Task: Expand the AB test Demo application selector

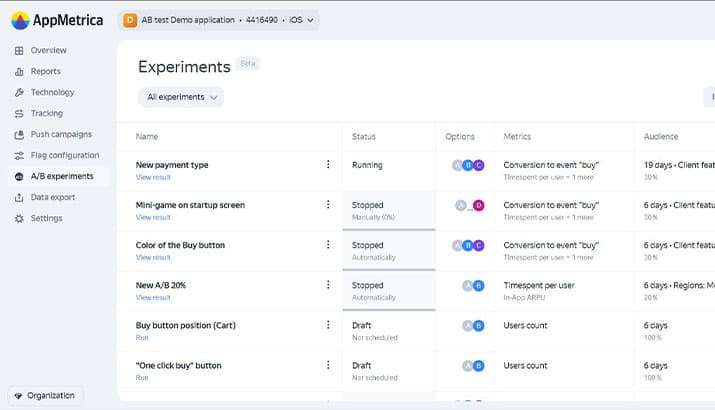Action: (218, 20)
